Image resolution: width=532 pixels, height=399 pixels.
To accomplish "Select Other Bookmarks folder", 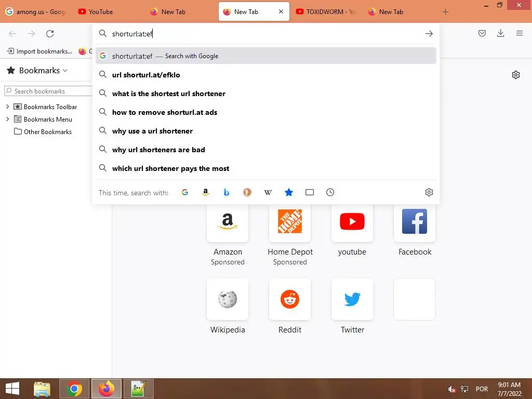I will tap(43, 131).
